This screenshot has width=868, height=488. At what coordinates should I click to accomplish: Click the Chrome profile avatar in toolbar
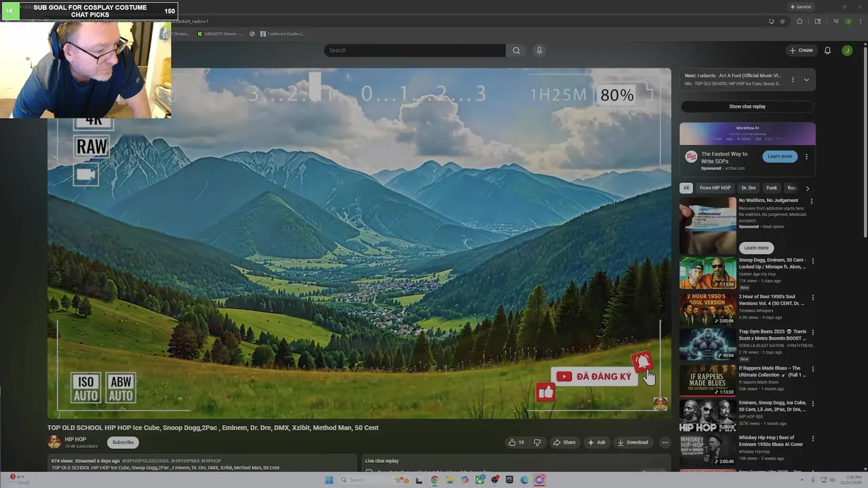(848, 21)
